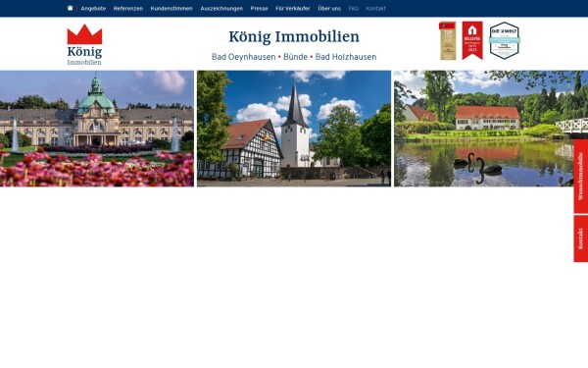
Task: Click the Die Welt hexagon award badge
Action: (x=505, y=40)
